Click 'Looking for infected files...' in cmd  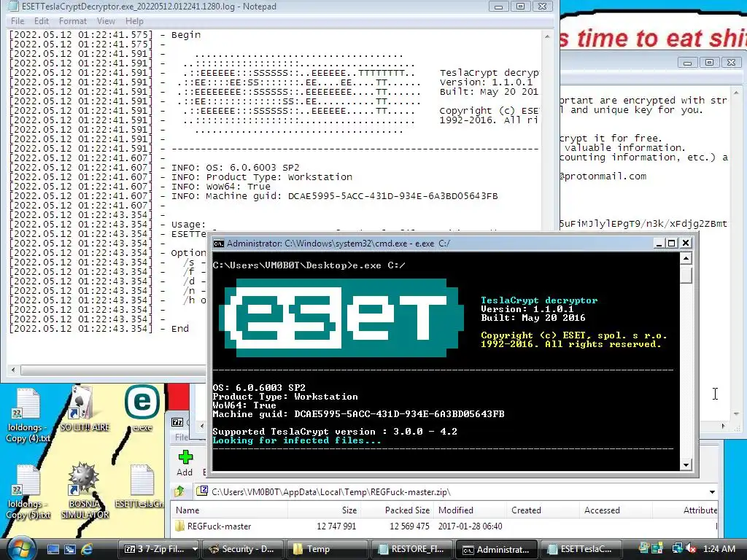297,440
